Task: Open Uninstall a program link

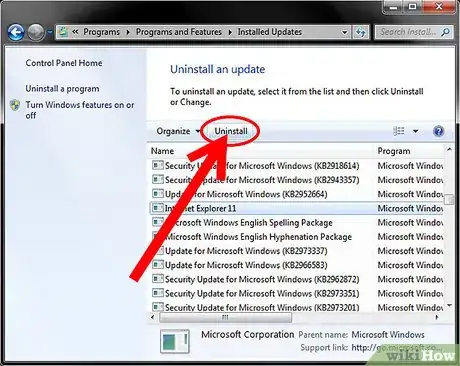Action: (62, 89)
